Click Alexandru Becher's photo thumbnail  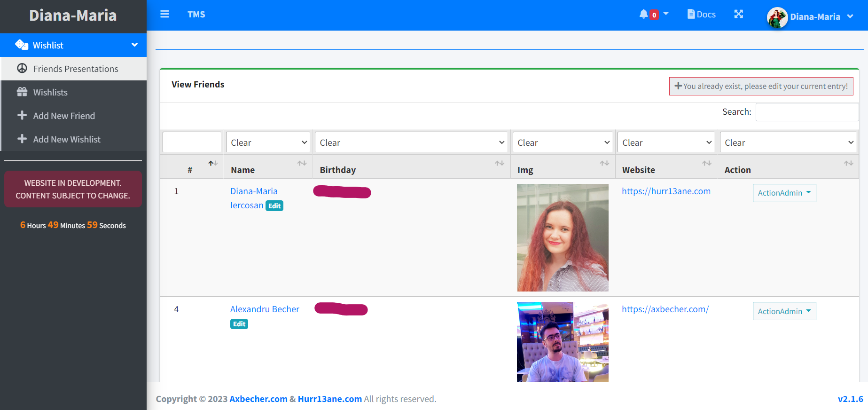[563, 341]
